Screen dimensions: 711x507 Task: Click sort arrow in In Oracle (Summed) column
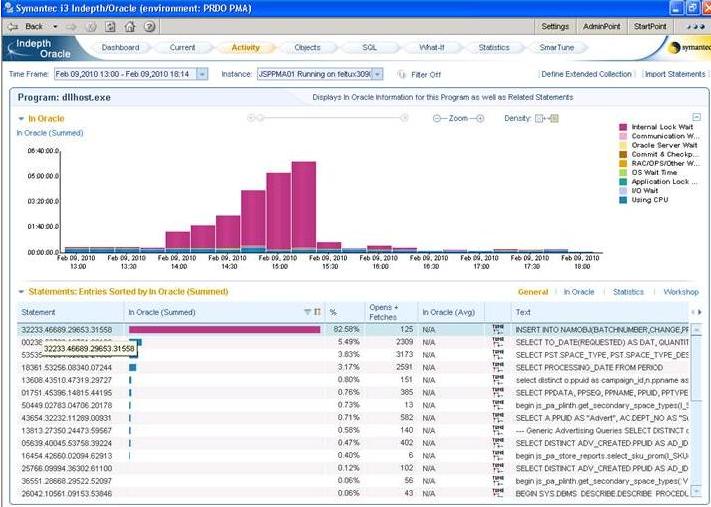tap(307, 312)
